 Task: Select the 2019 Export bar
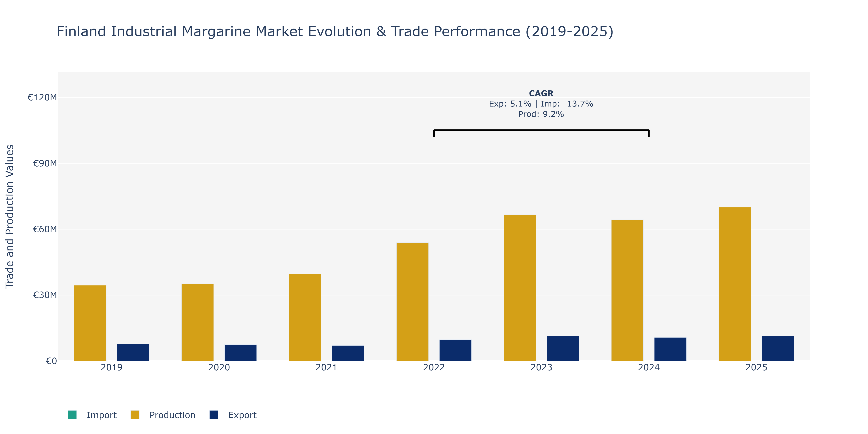point(133,352)
